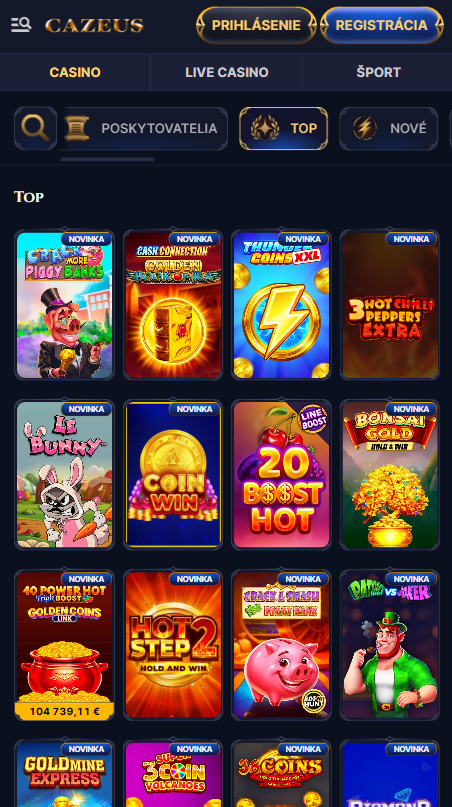
Task: Open Coin Win game thumbnail
Action: click(x=173, y=475)
